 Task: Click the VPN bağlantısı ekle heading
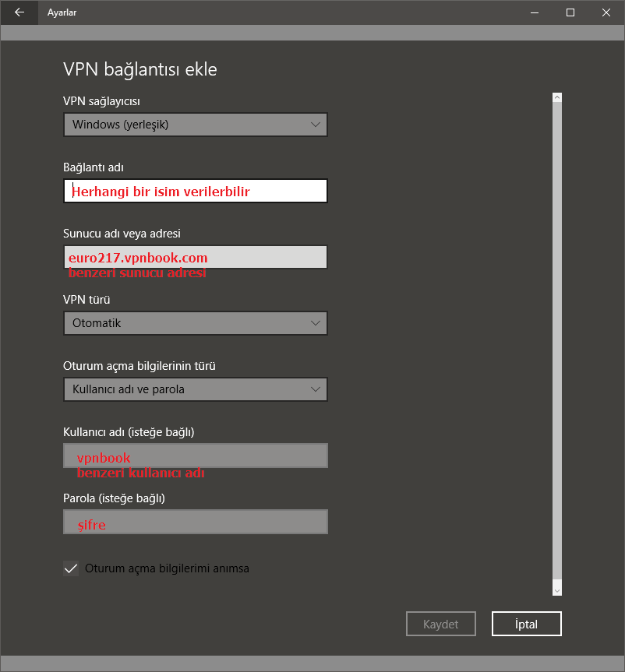pyautogui.click(x=139, y=70)
